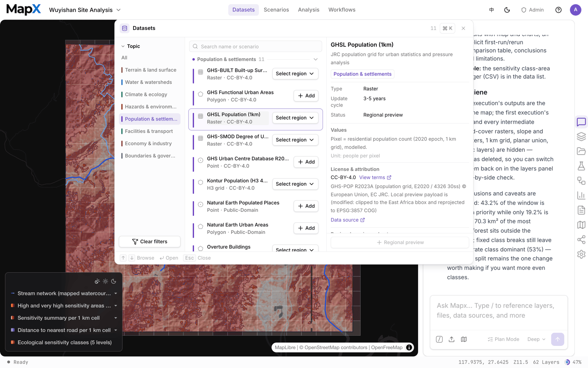Open the workflow nodes icon in right sidebar
The width and height of the screenshot is (588, 368).
point(581,181)
